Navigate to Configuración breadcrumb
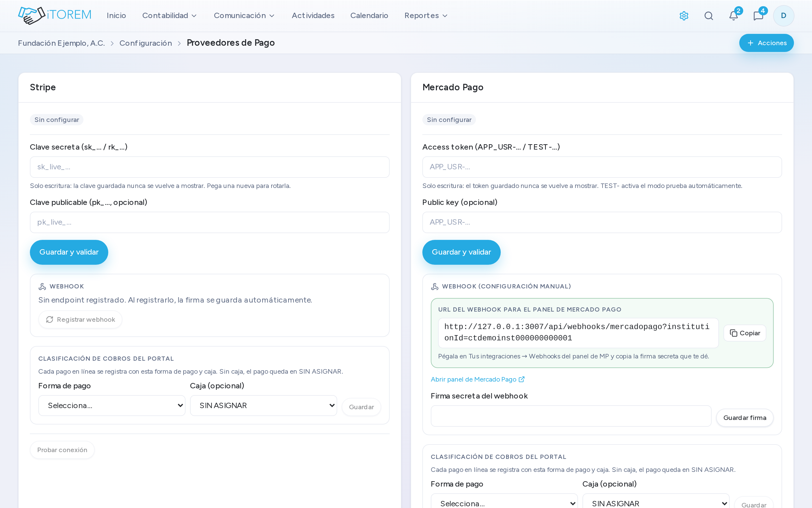This screenshot has height=508, width=812. 145,43
